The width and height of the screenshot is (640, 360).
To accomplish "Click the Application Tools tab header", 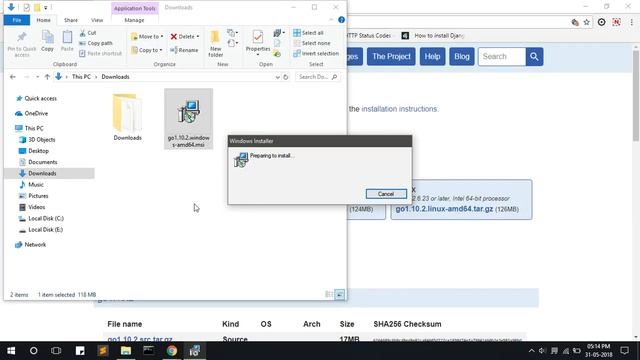I will coord(135,8).
